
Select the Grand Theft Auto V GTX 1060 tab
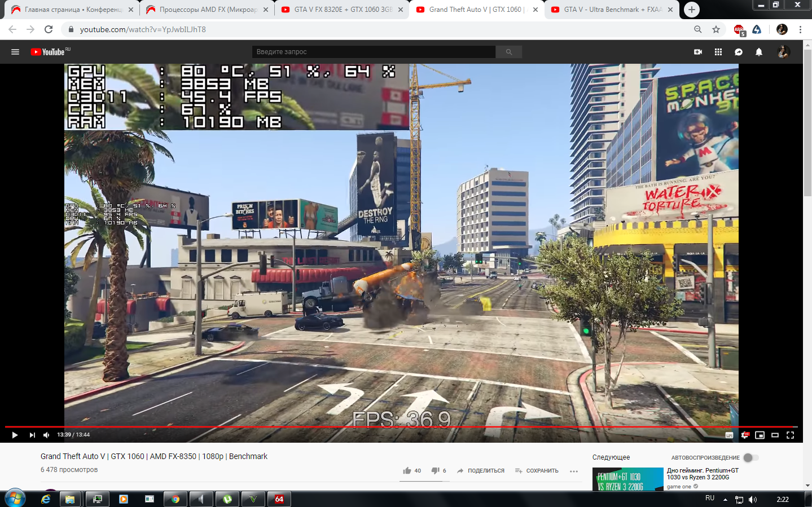coord(477,10)
